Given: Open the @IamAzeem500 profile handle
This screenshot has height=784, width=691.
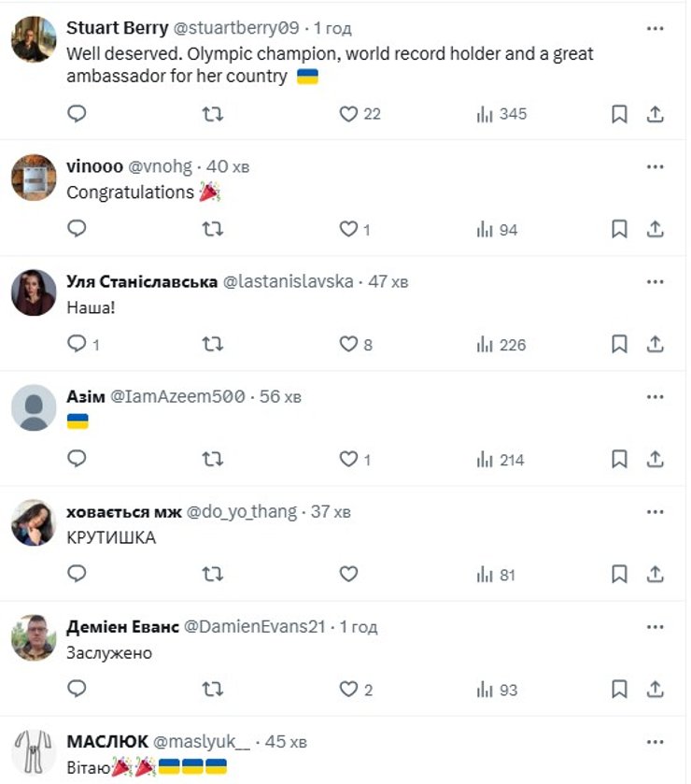Looking at the screenshot, I should 178,396.
